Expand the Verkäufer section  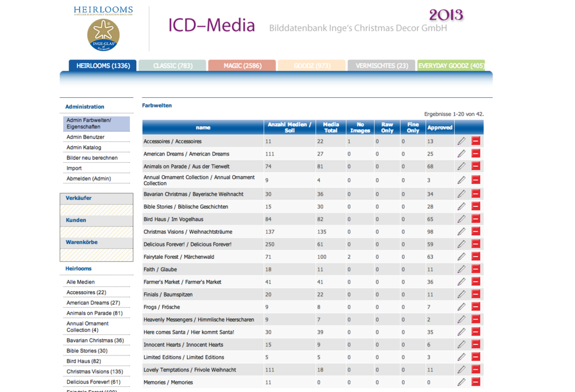pyautogui.click(x=97, y=198)
